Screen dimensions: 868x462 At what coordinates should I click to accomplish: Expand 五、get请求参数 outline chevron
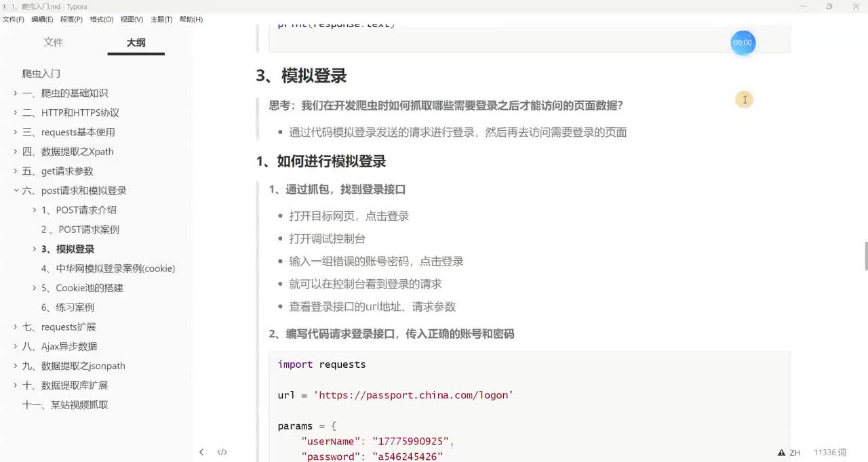click(x=16, y=171)
